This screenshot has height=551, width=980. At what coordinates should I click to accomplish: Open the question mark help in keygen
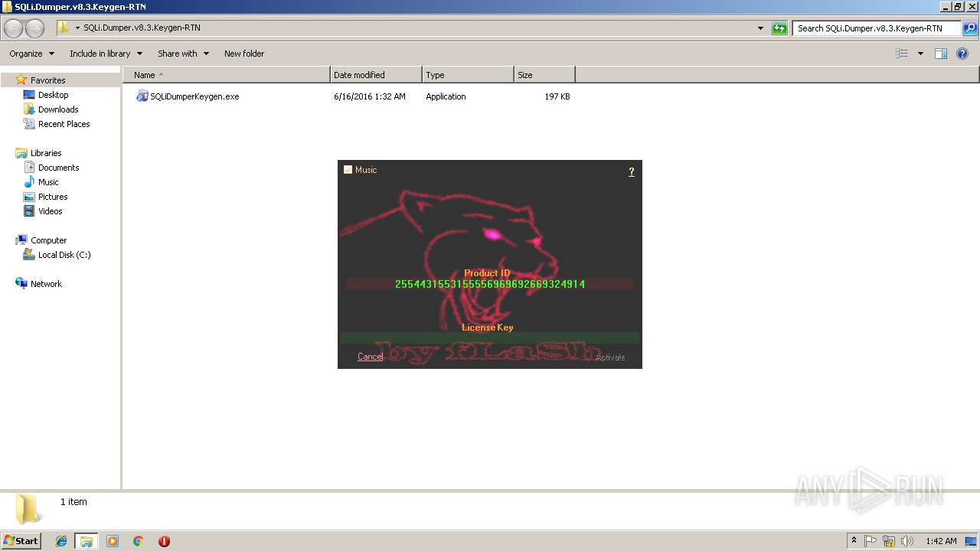(x=632, y=171)
